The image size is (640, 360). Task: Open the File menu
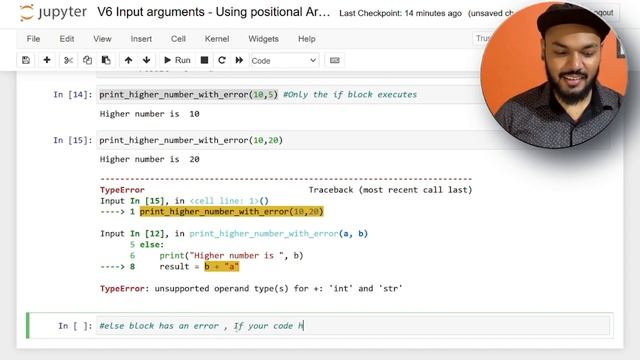[33, 39]
